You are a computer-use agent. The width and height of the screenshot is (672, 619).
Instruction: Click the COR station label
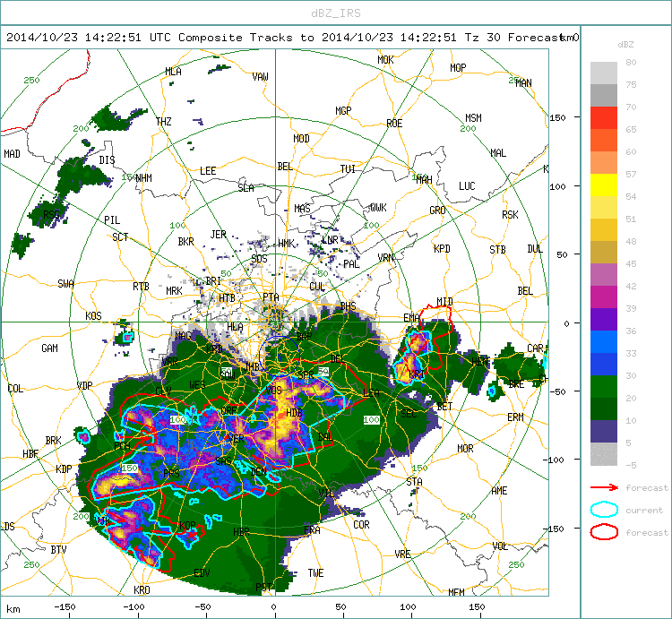tap(361, 525)
